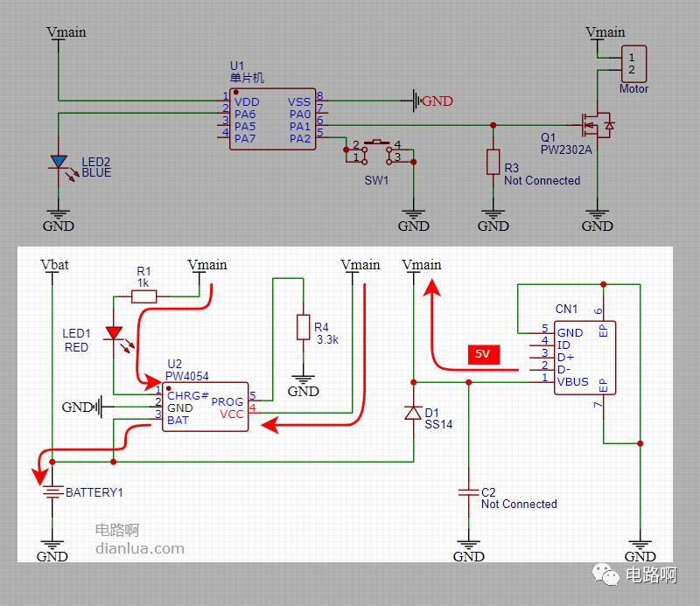Select the red LED1 diode symbol

(114, 334)
